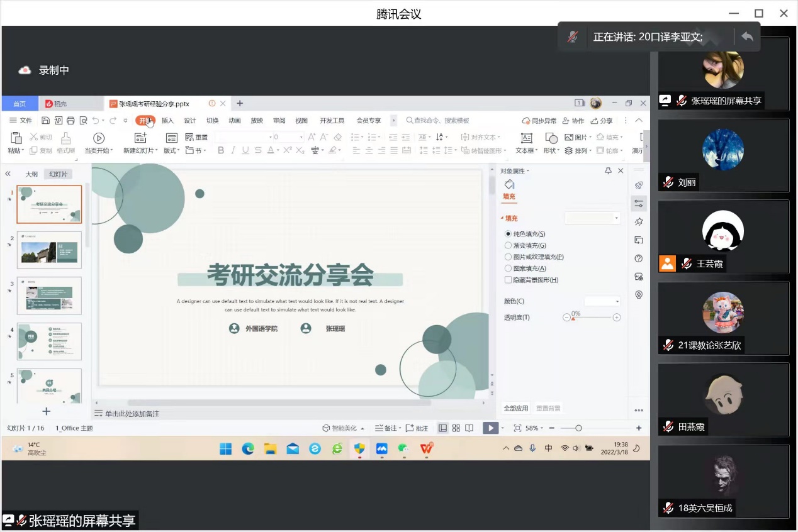The image size is (798, 532).
Task: Open Tencent Meeting icon in Windows taskbar
Action: (381, 448)
